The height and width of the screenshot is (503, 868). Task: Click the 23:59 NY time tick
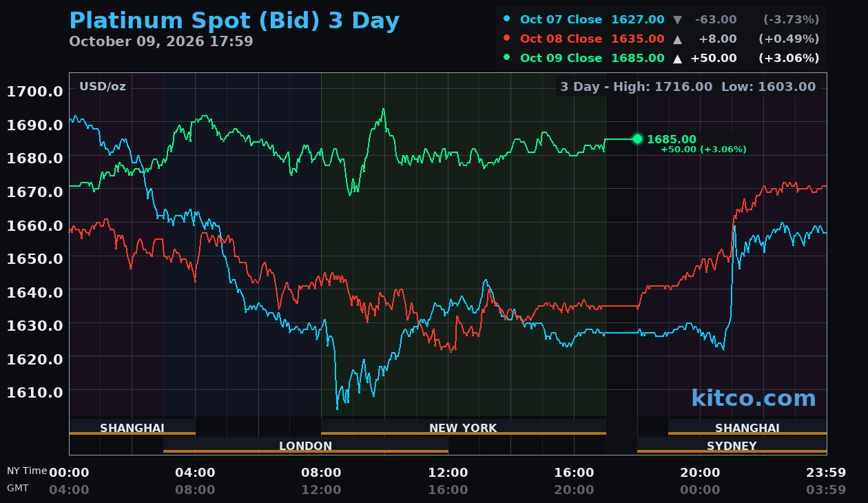pos(826,473)
